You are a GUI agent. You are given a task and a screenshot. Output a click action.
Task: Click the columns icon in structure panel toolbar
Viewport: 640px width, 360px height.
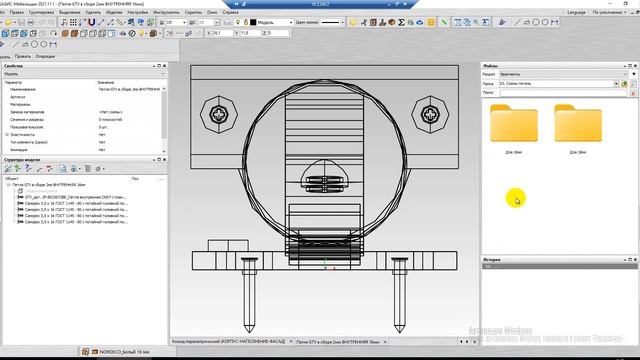pos(88,168)
